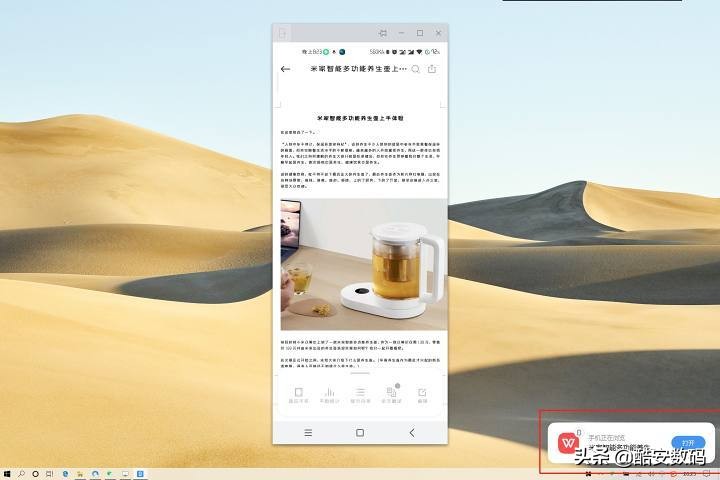Tap the drag handle above the bottom toolbar
720x480 pixels.
point(360,373)
